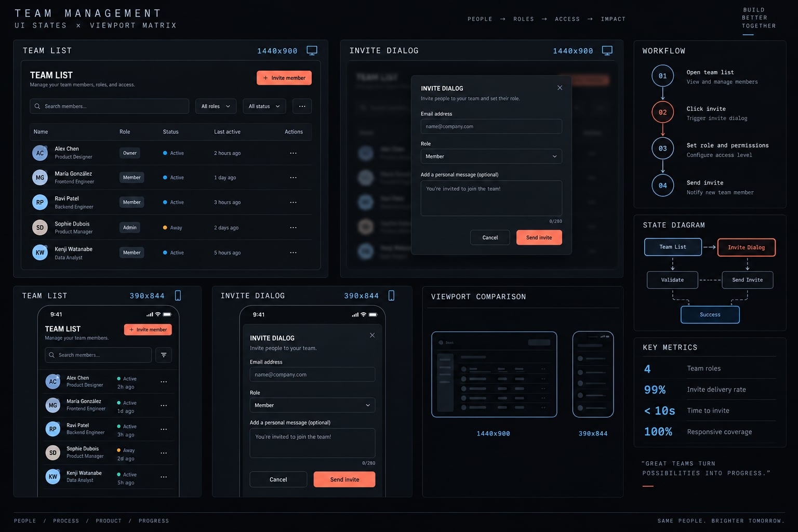Image resolution: width=798 pixels, height=532 pixels.
Task: Click the phone icon in Invite Dialog 390x844 header
Action: coord(391,296)
